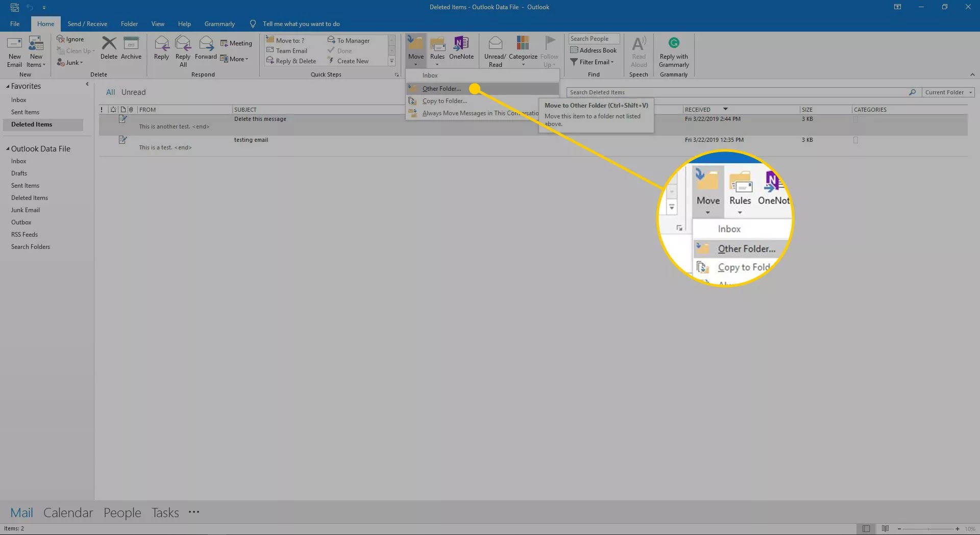Open the File tab
Viewport: 980px width, 535px height.
[x=15, y=24]
